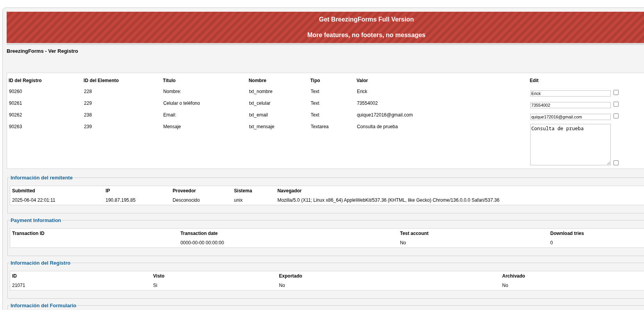Image resolution: width=644 pixels, height=310 pixels.
Task: Click the record ID value 21071
Action: [x=18, y=285]
